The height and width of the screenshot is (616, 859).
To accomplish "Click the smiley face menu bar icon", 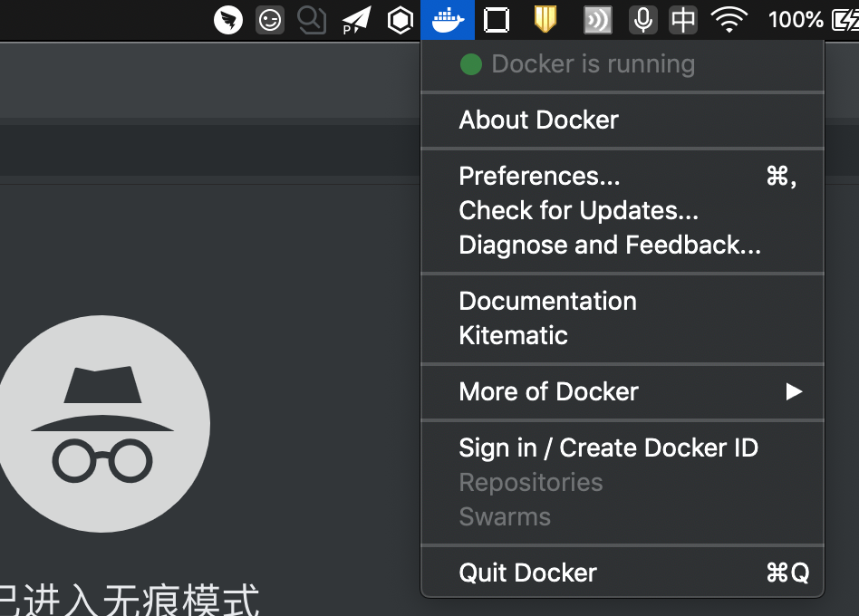I will [x=270, y=19].
